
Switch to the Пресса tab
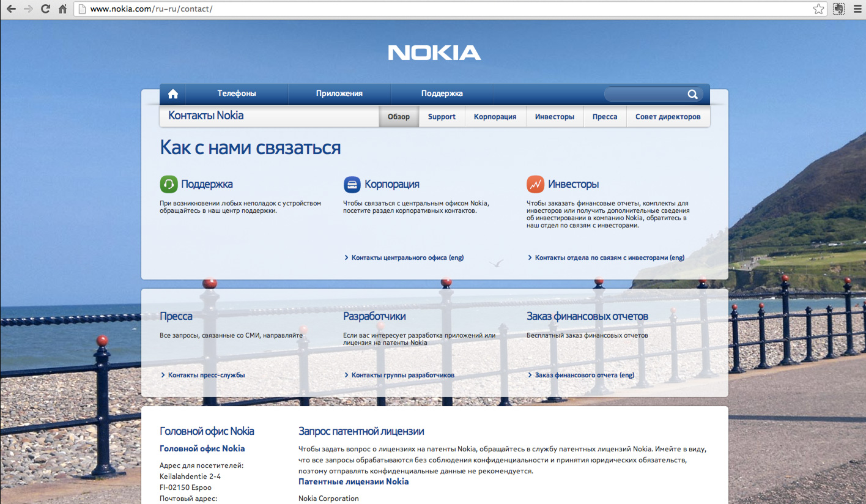point(605,117)
